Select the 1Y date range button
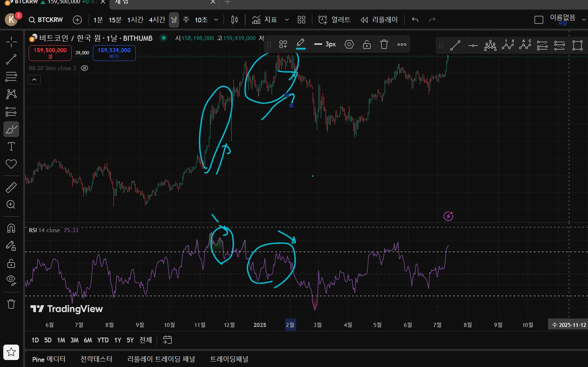The height and width of the screenshot is (367, 588). (117, 340)
